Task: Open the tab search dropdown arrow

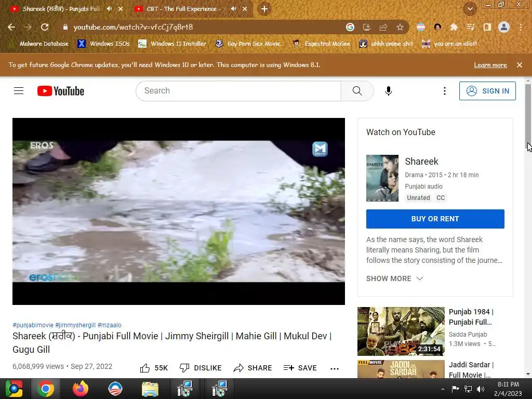Action: (x=470, y=9)
